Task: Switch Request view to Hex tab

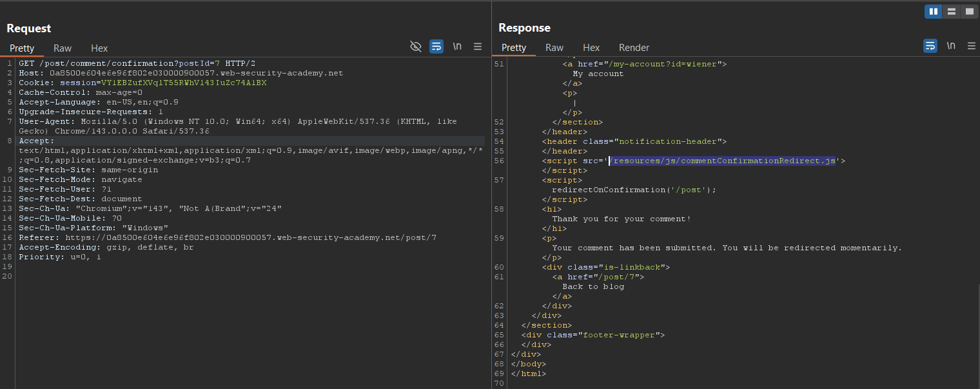Action: coord(99,48)
